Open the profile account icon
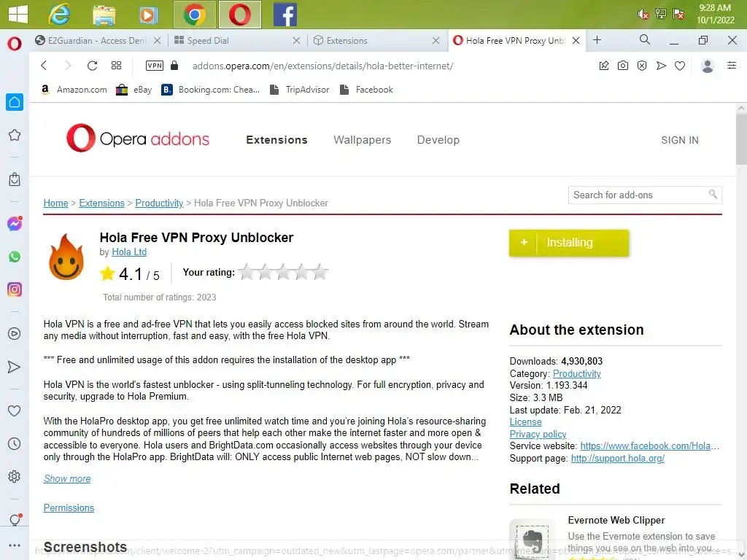 click(708, 66)
